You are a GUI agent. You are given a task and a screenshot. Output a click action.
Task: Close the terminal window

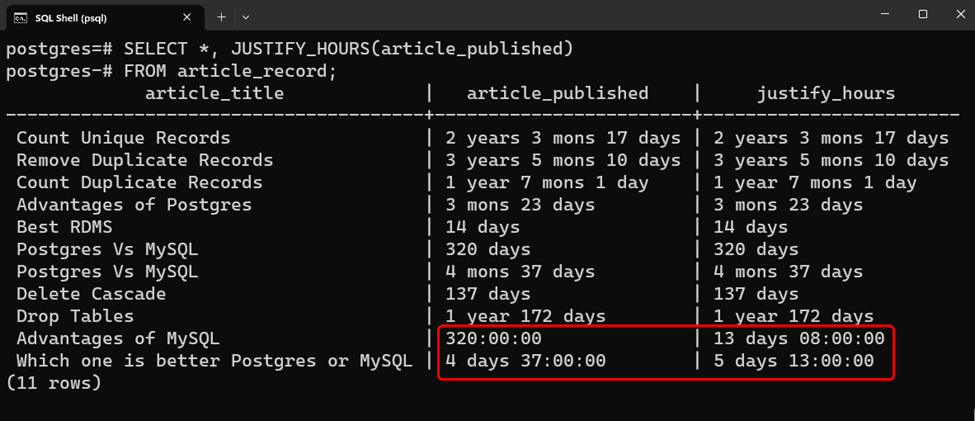pos(958,14)
